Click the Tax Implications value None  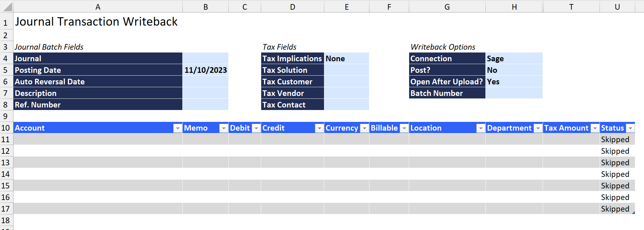347,58
